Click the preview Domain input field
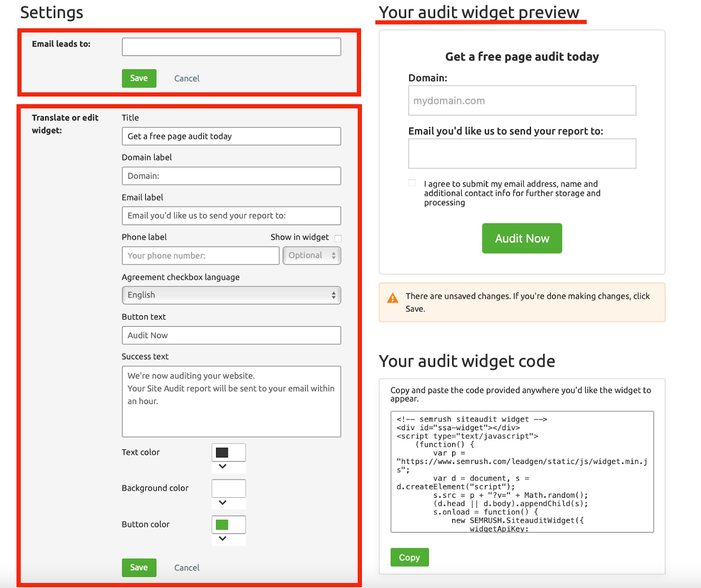701x588 pixels. [522, 101]
